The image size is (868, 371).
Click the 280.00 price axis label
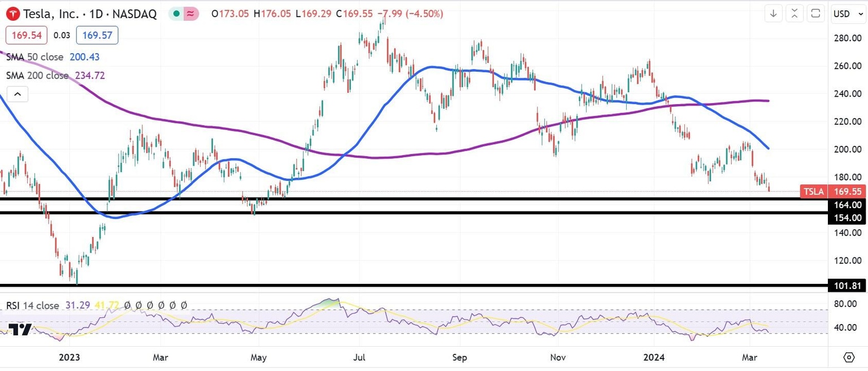[848, 38]
